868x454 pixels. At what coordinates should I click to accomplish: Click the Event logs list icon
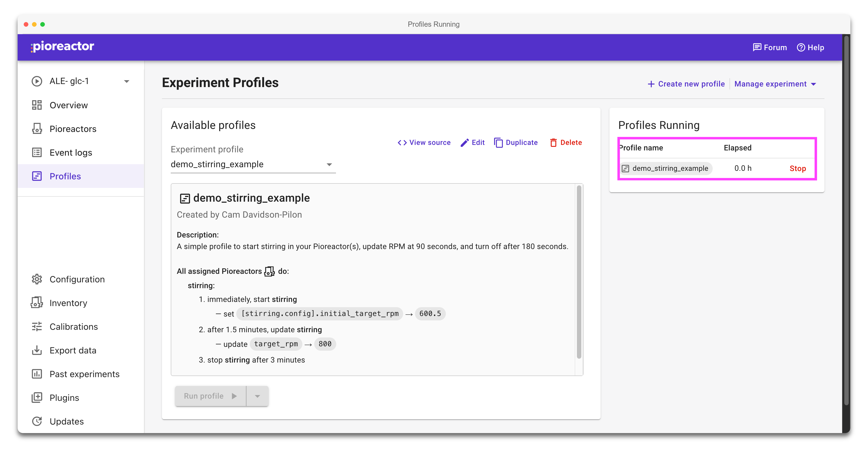pos(37,153)
